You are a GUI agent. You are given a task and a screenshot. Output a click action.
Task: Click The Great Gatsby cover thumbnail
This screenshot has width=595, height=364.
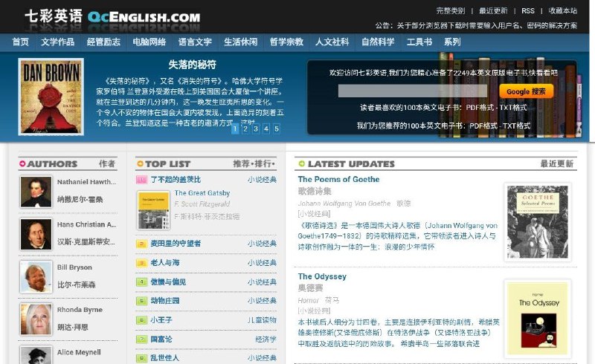154,210
